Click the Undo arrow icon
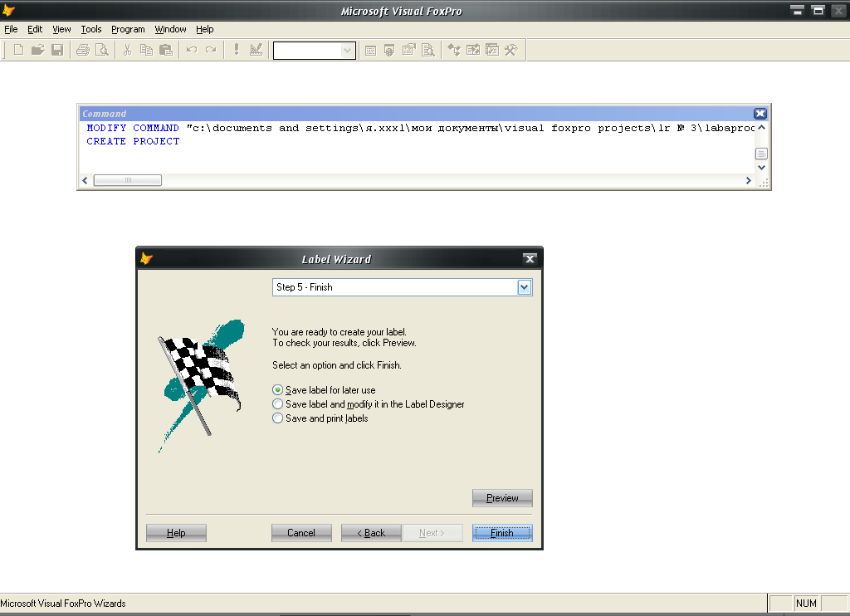Viewport: 850px width, 616px height. (x=192, y=51)
